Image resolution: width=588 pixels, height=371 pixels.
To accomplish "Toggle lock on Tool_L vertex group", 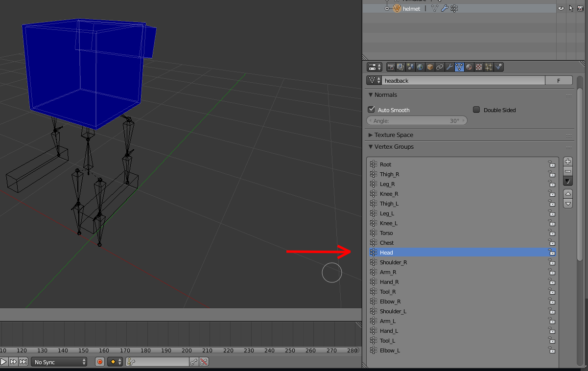I will click(551, 340).
